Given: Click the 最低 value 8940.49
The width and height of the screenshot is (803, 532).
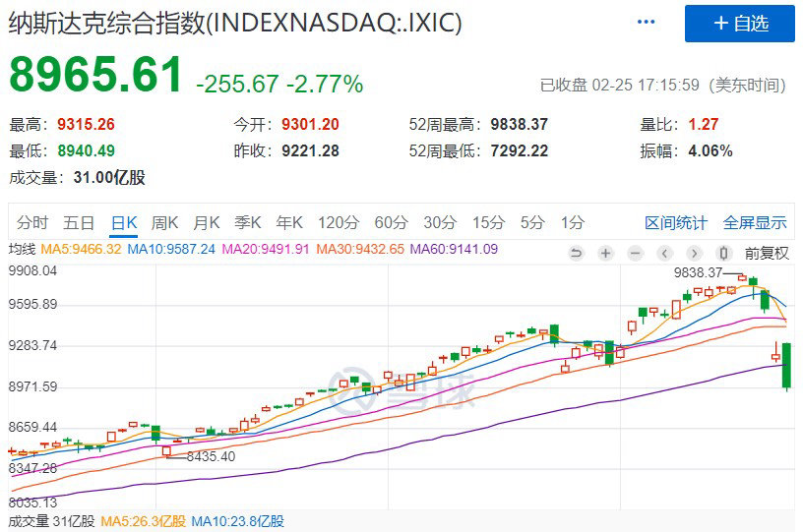Looking at the screenshot, I should pos(86,150).
